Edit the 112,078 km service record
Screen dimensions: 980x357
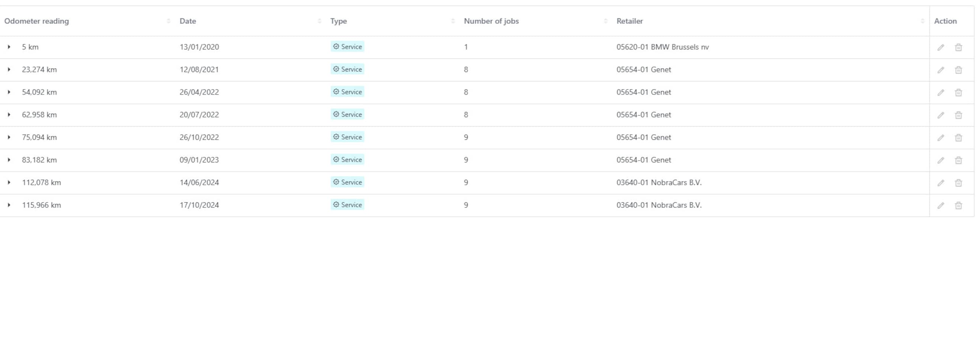click(x=941, y=183)
